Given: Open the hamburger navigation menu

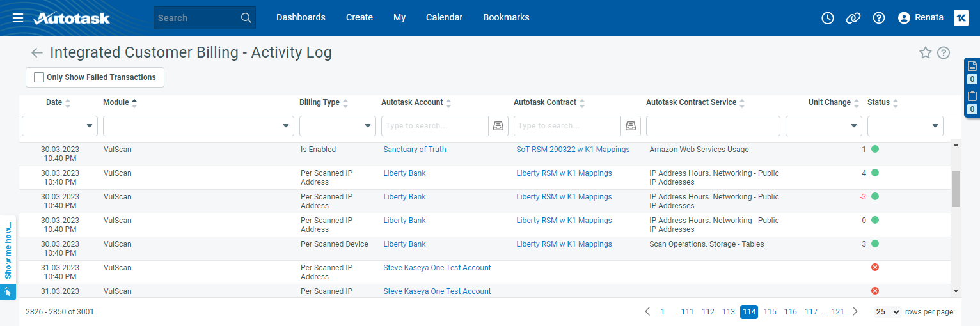Looking at the screenshot, I should [18, 18].
